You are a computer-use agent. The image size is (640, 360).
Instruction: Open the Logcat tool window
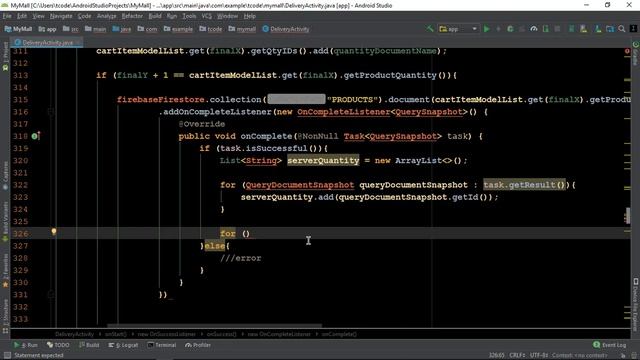[123, 345]
